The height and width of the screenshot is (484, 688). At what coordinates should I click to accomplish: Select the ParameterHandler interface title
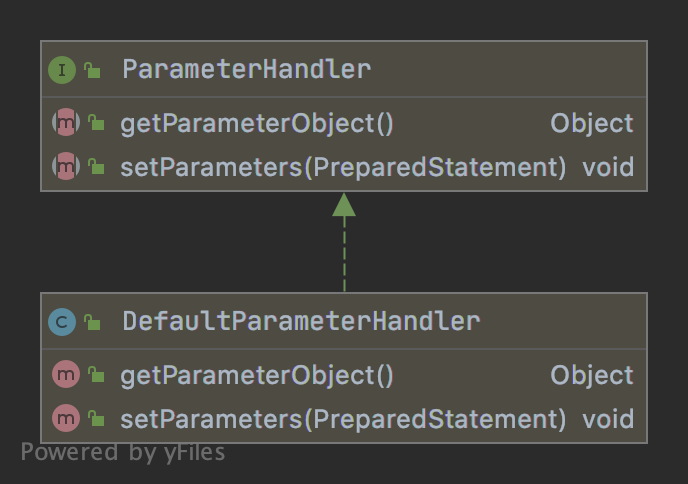(246, 70)
